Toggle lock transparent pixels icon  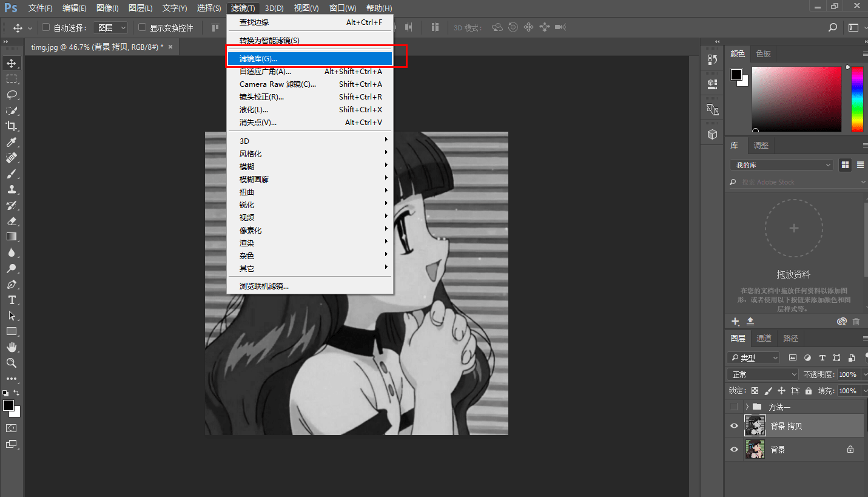(x=755, y=391)
